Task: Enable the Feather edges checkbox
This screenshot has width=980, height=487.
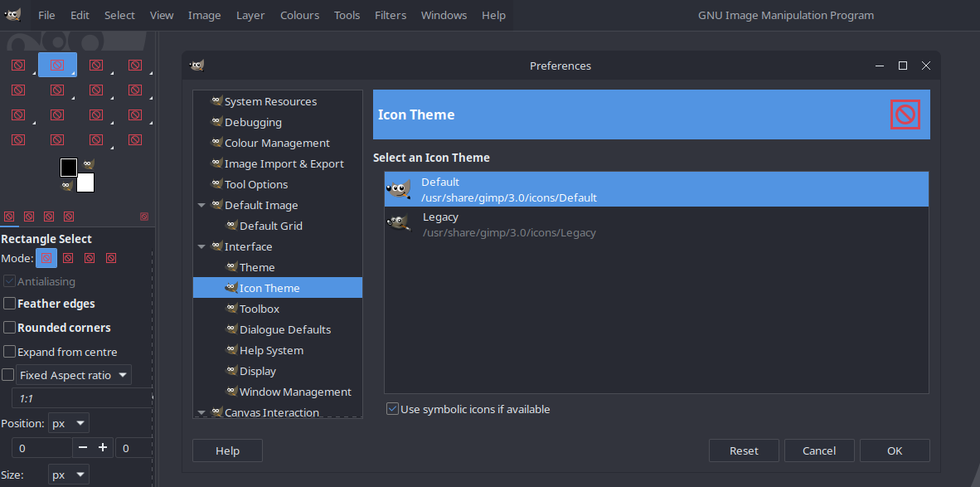Action: 10,304
